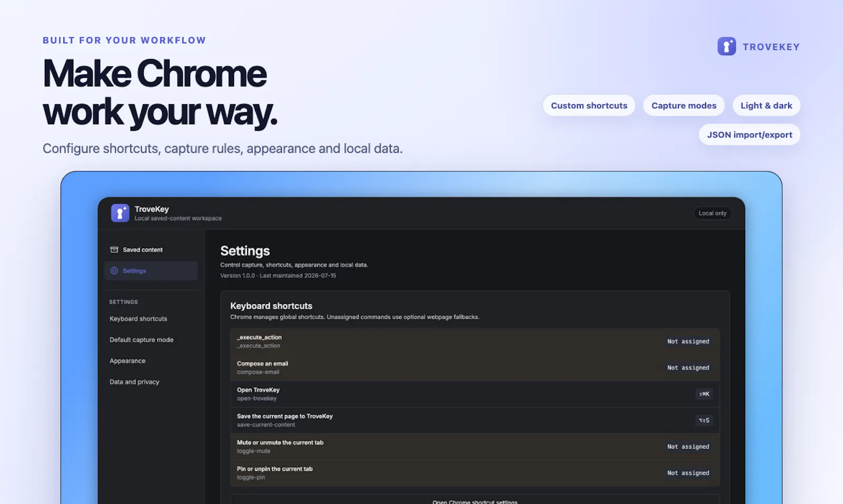This screenshot has width=843, height=504.
Task: Click the _execute_action command name
Action: point(259,337)
